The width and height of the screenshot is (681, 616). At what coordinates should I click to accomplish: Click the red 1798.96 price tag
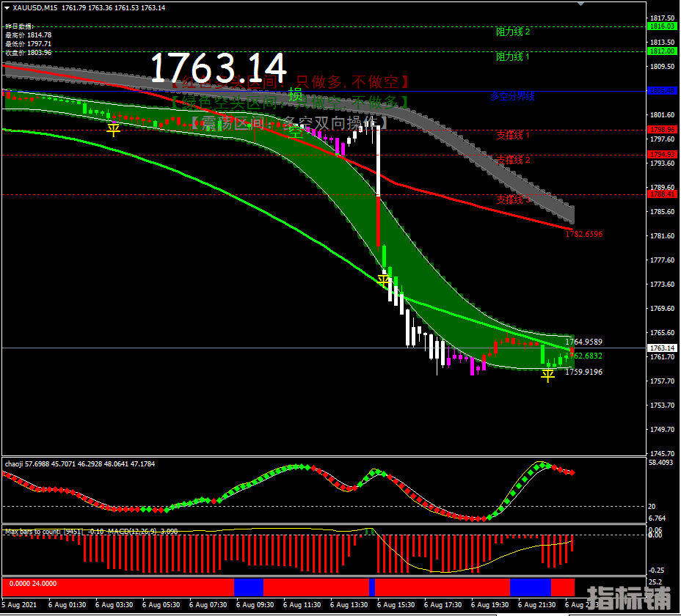click(663, 129)
